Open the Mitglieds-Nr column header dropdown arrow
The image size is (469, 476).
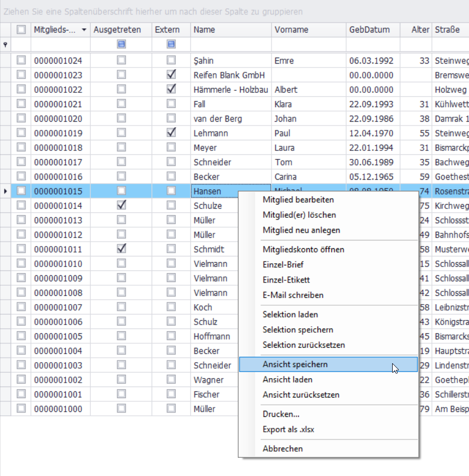click(84, 30)
